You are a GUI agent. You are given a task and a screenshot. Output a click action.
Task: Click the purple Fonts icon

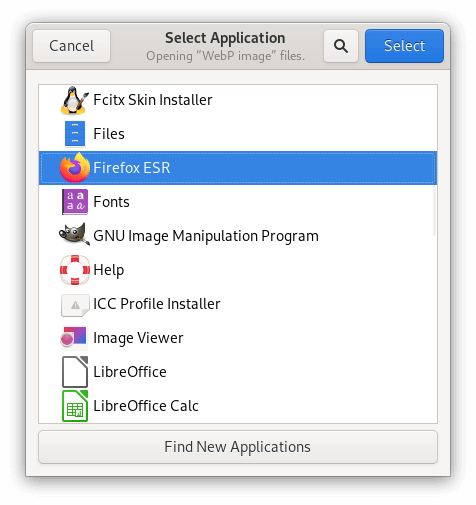[x=75, y=202]
